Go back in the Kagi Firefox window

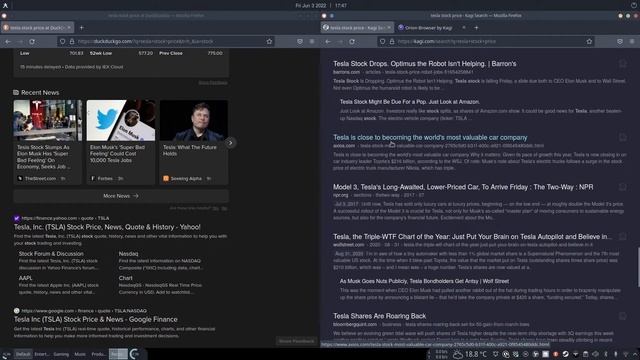pos(328,42)
